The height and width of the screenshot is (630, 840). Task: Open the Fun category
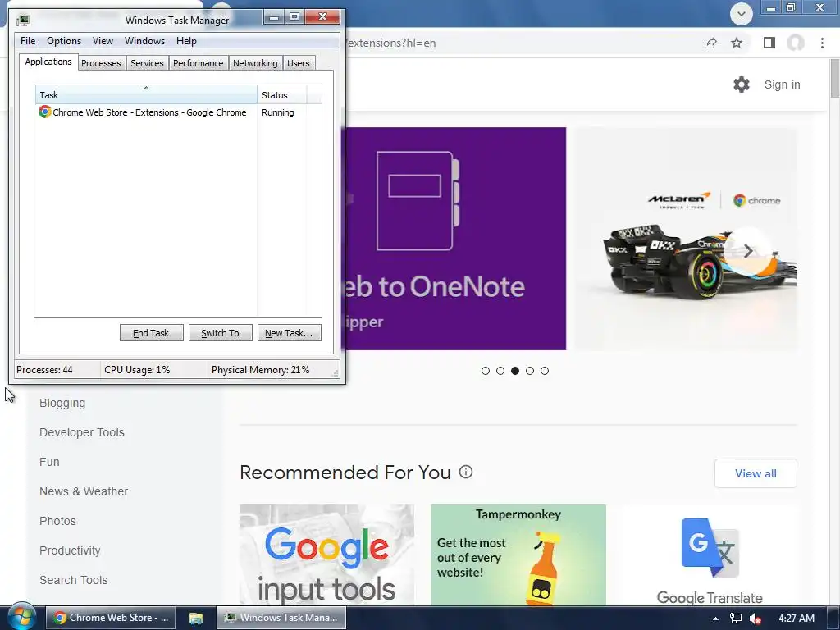point(49,462)
